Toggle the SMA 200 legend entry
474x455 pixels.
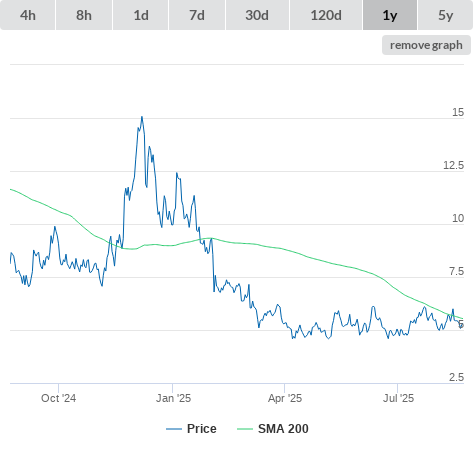[283, 429]
